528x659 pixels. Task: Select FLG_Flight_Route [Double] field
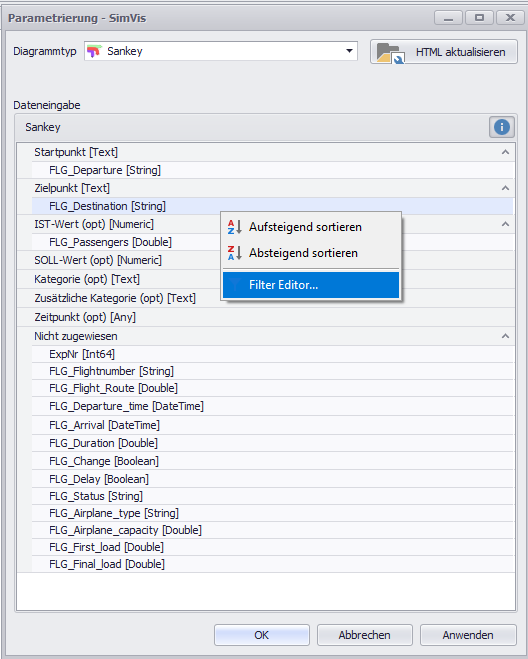click(273, 388)
